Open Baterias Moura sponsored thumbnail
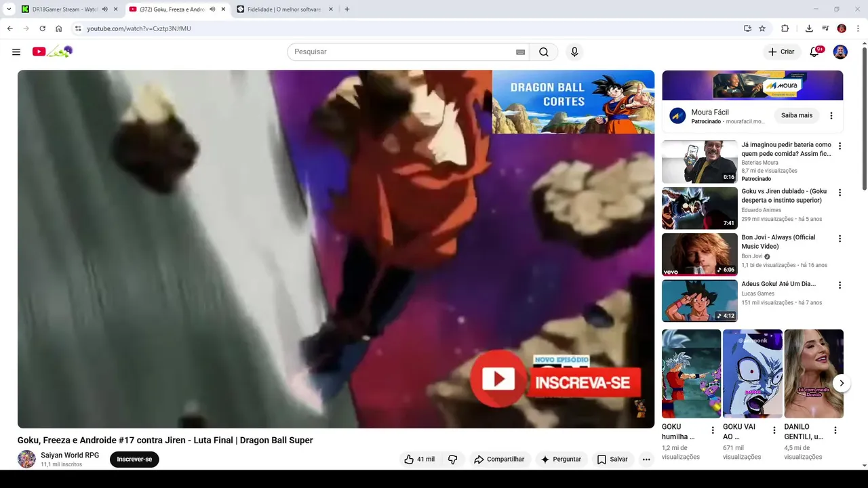Screen dimensions: 868x488 click(x=699, y=162)
